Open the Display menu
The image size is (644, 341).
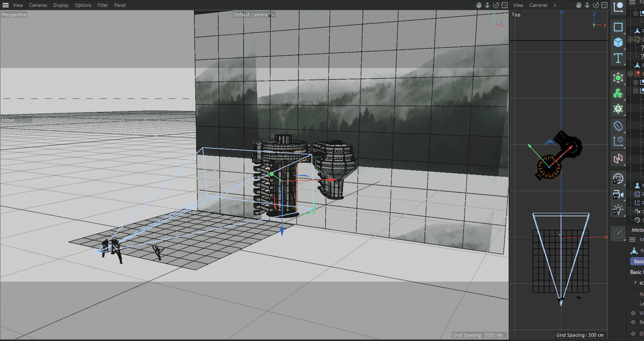[61, 5]
